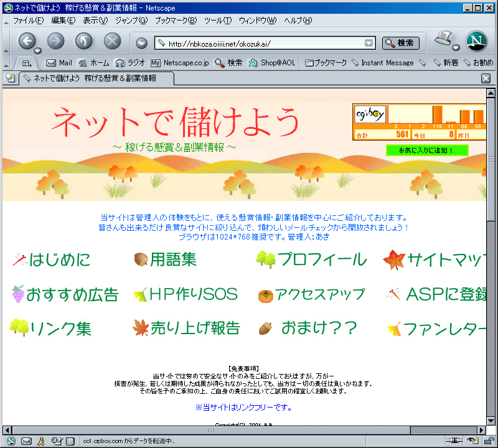Open Composer from the status bar icon
The image size is (498, 448).
[x=57, y=441]
